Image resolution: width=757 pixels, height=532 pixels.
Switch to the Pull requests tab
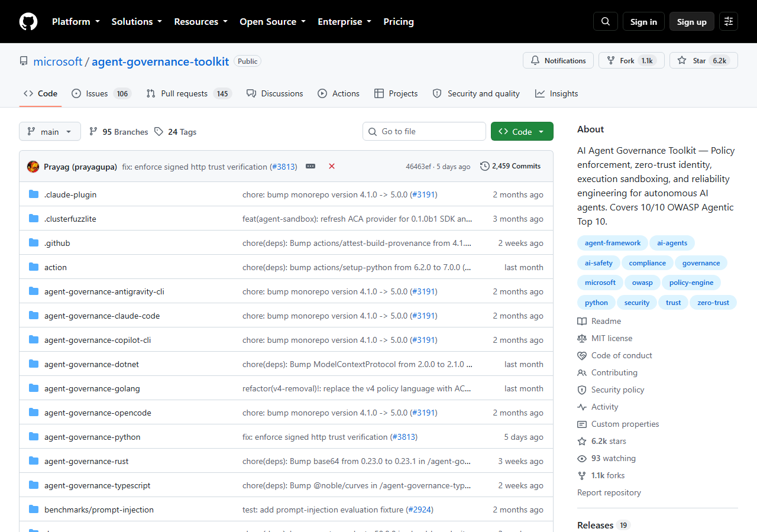click(189, 93)
